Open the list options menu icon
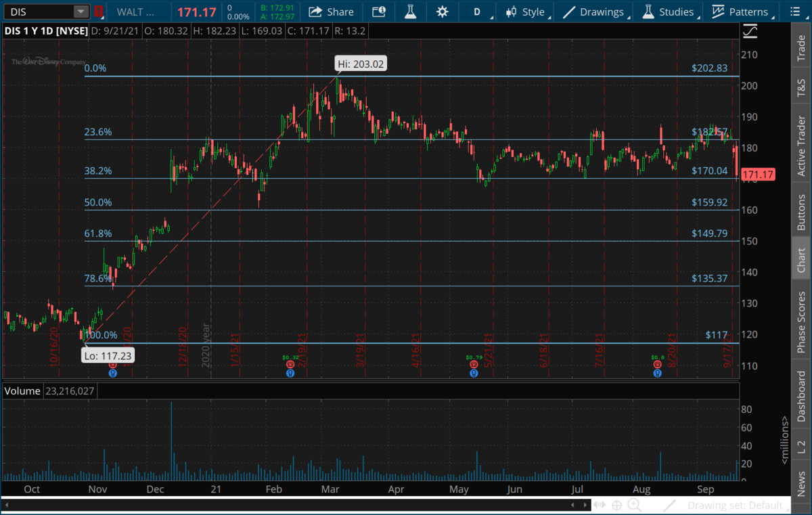 794,12
